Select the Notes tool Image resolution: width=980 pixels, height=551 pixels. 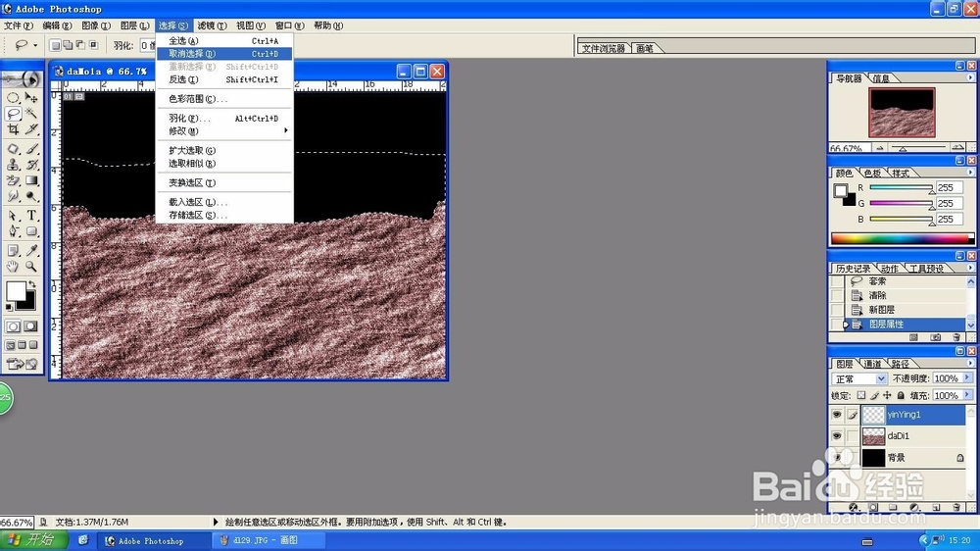coord(13,251)
